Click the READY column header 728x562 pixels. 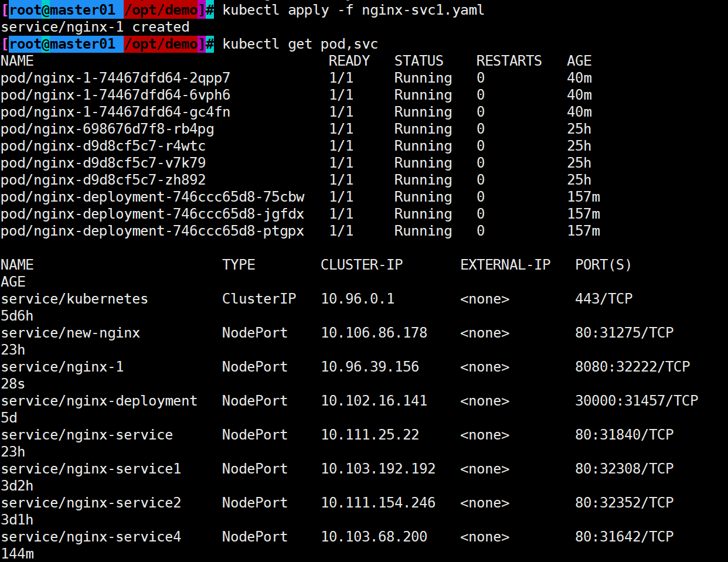(x=349, y=61)
